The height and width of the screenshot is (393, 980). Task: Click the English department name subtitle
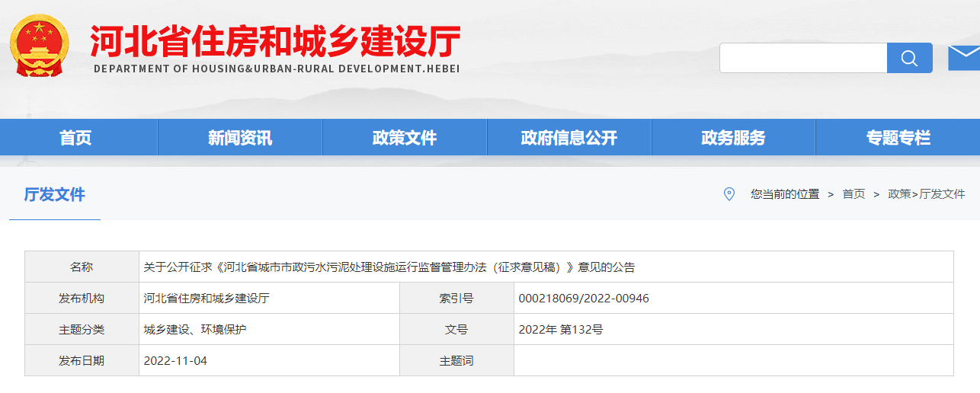tap(277, 69)
